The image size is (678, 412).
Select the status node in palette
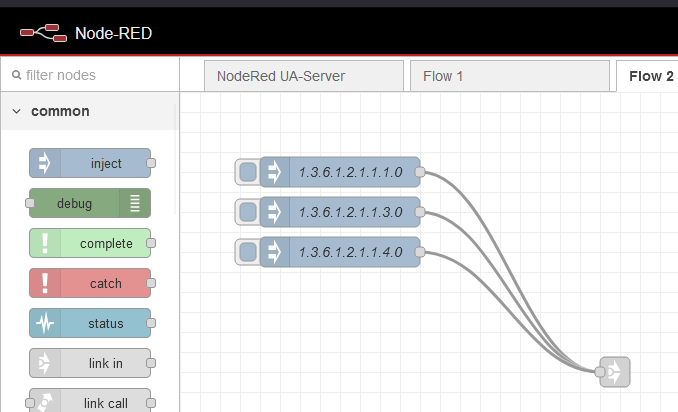point(90,323)
